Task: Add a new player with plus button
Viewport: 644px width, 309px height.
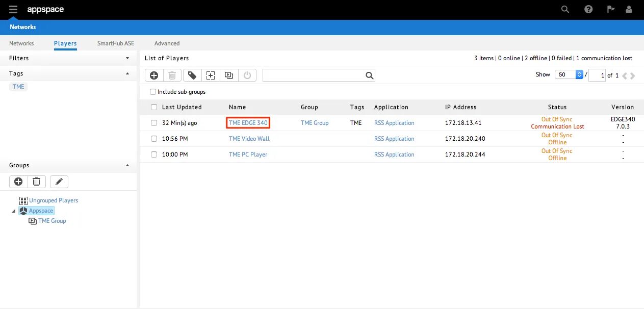Action: (154, 75)
